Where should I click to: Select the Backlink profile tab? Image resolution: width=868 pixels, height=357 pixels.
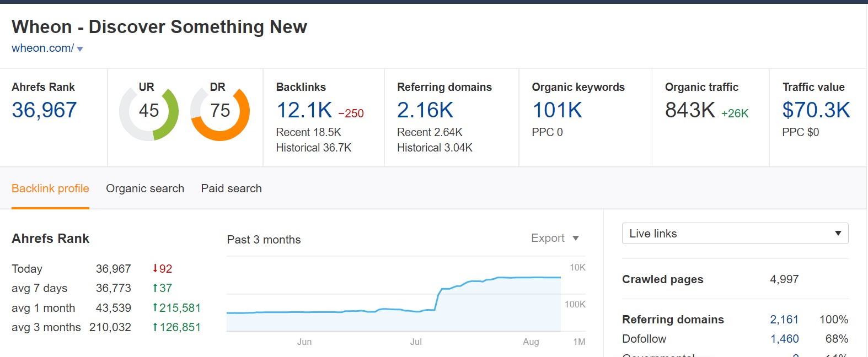pyautogui.click(x=50, y=188)
